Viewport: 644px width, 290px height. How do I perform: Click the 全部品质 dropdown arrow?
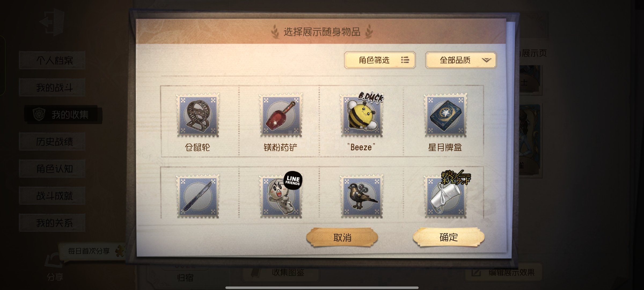(x=486, y=60)
